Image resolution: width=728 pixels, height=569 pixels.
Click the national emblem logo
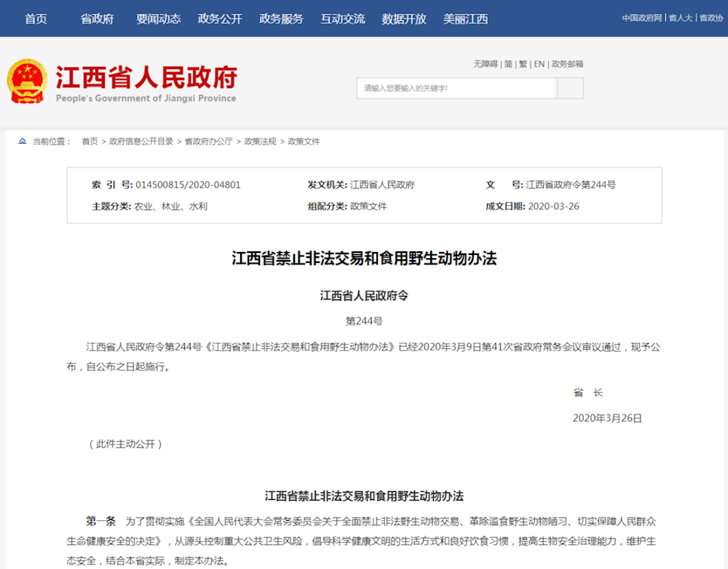point(28,81)
